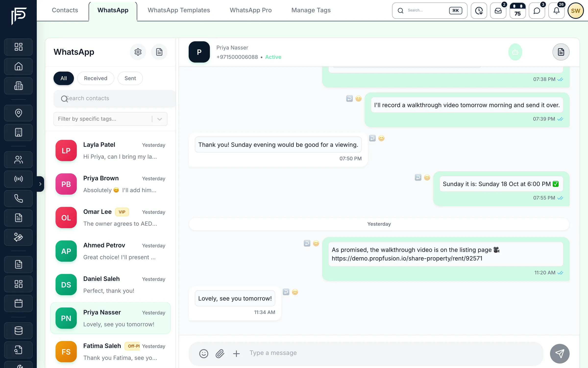Switch to the WhatsApp Templates tab
The image size is (588, 368).
click(179, 10)
